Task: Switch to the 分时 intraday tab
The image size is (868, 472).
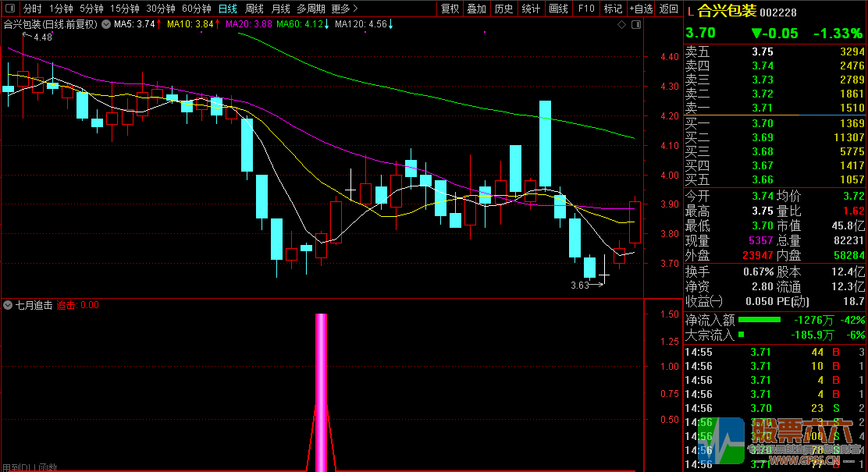Action: (32, 9)
